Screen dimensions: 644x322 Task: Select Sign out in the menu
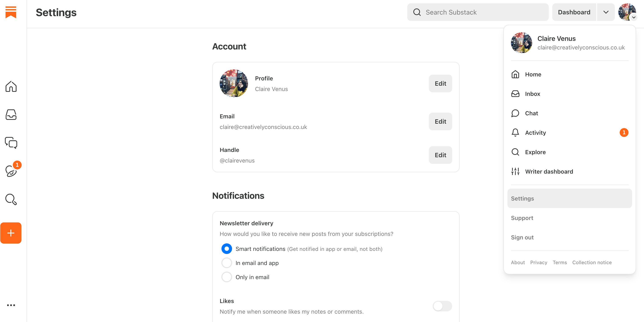(522, 237)
